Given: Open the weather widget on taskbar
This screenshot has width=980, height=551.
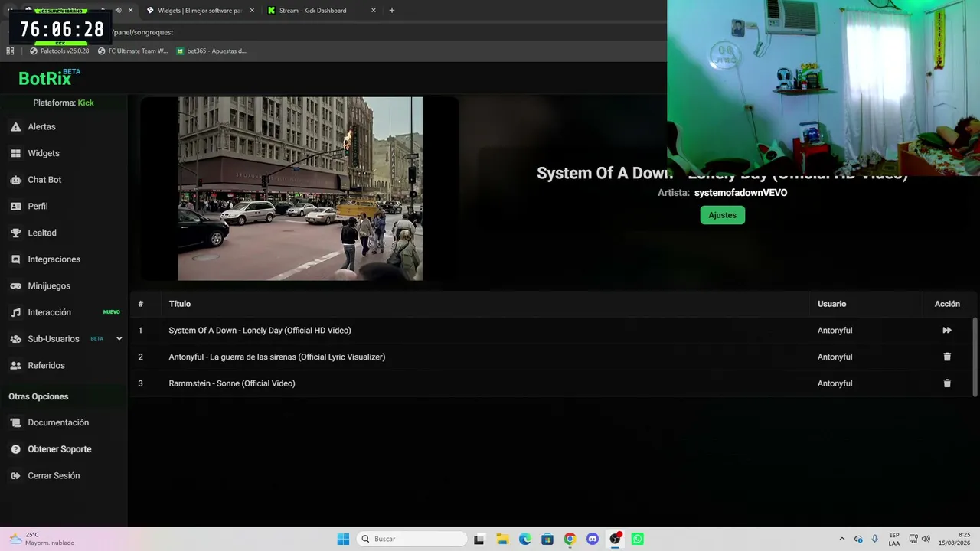Looking at the screenshot, I should coord(42,539).
